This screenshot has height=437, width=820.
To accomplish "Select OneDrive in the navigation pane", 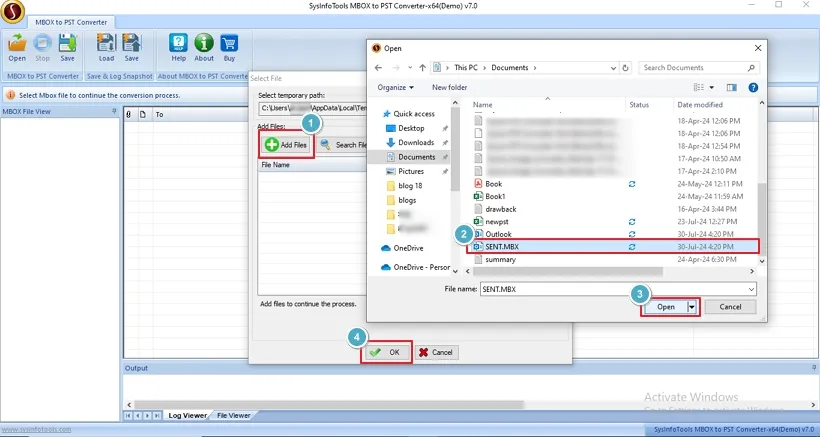I will [403, 248].
